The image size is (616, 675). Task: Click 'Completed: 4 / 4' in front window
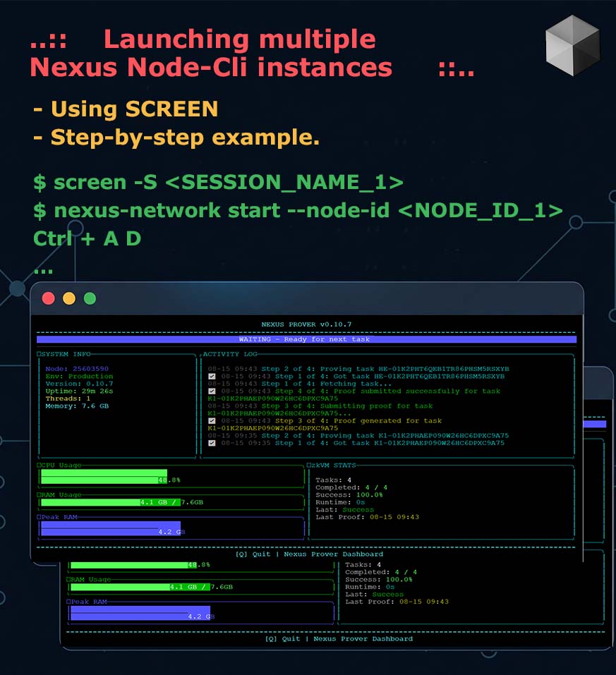[x=351, y=487]
